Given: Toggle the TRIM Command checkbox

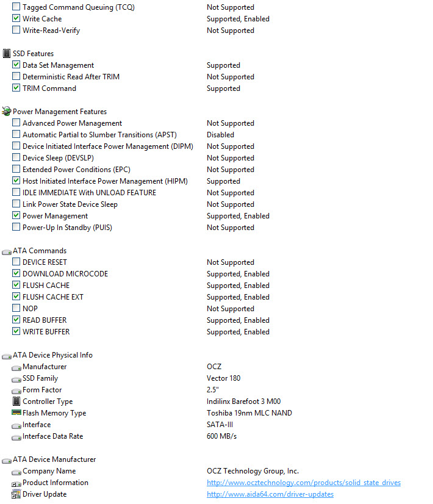Looking at the screenshot, I should [16, 88].
